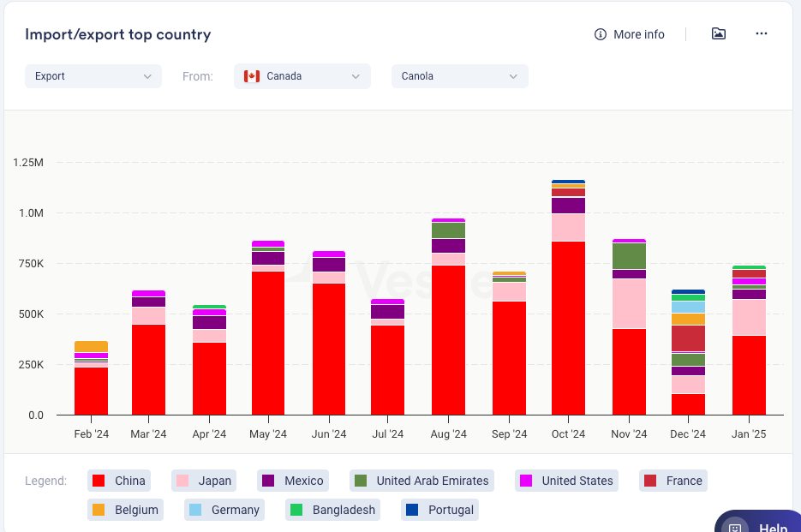Click the More info link text
Image resolution: width=801 pixels, height=532 pixels.
pos(639,34)
